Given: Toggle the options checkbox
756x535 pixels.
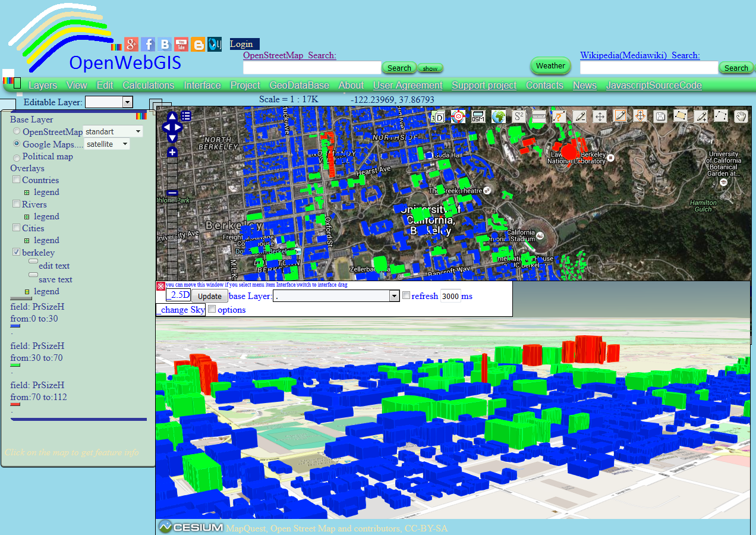Looking at the screenshot, I should pyautogui.click(x=212, y=309).
